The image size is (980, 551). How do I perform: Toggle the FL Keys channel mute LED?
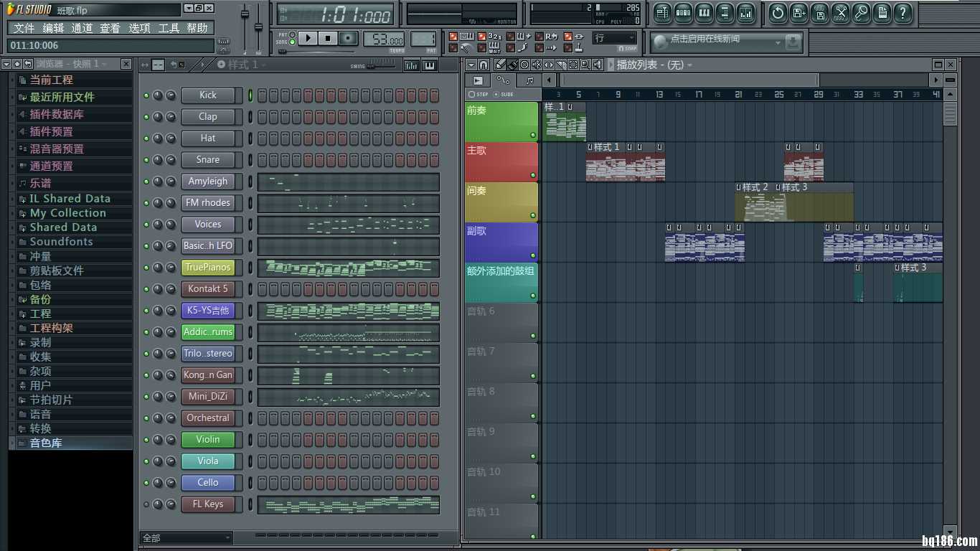pyautogui.click(x=146, y=504)
